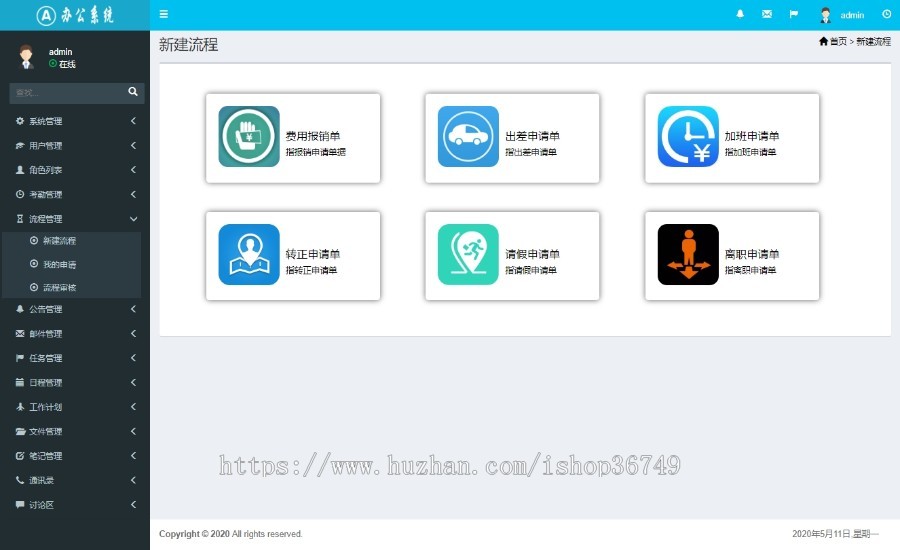
Task: Open the 笔记管理 menu label
Action: [45, 456]
